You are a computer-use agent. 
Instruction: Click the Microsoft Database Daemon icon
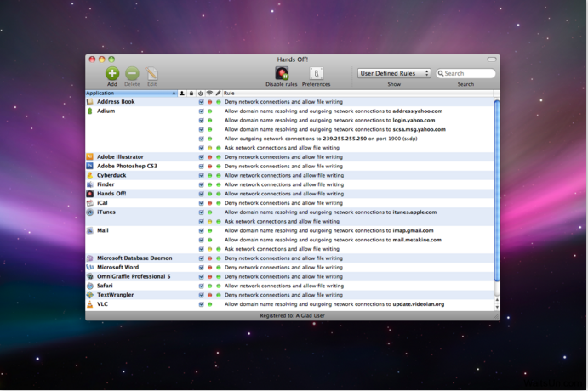point(90,258)
